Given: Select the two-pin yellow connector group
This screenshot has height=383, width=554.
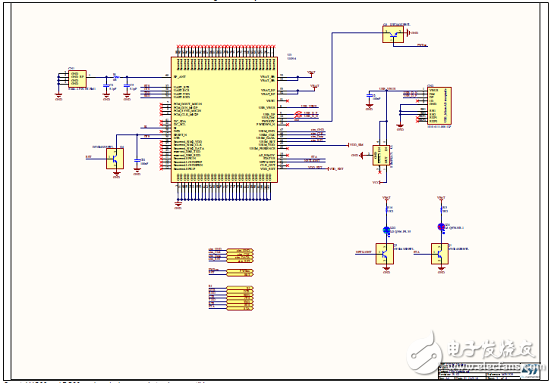Looking at the screenshot, I should tap(240, 272).
